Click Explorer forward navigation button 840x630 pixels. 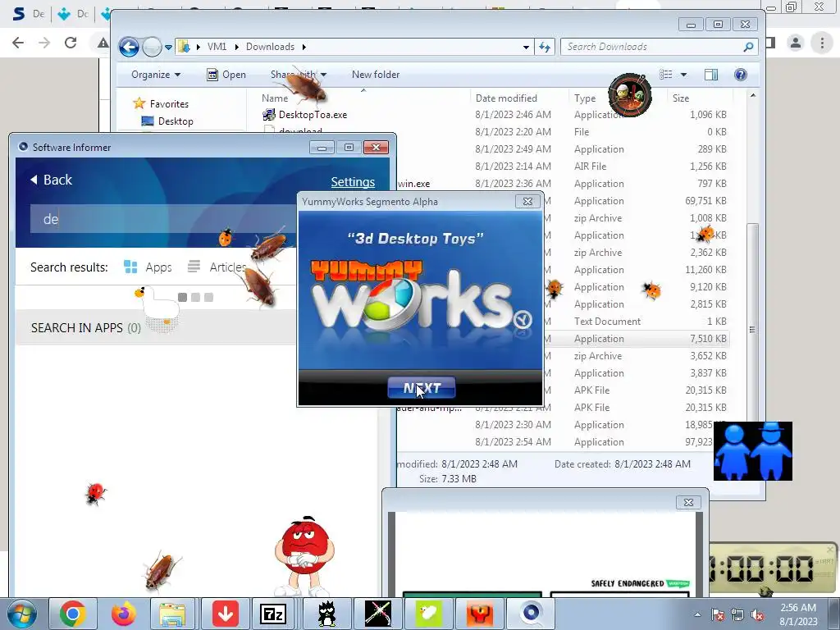(152, 47)
